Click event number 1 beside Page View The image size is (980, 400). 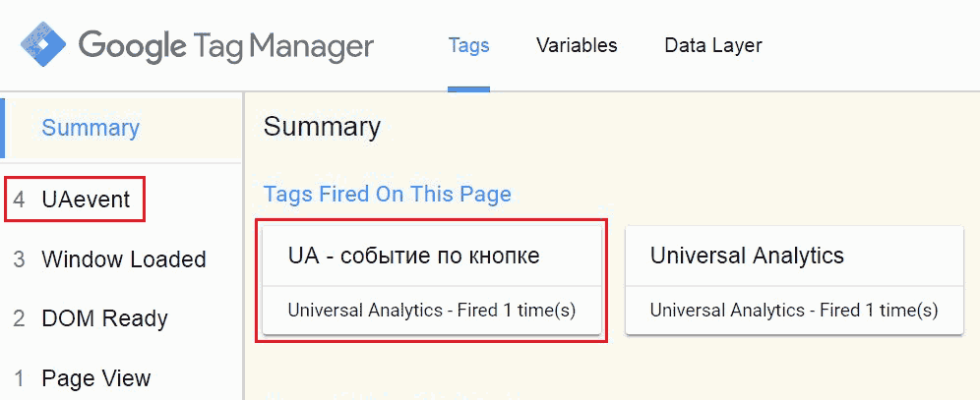point(19,378)
